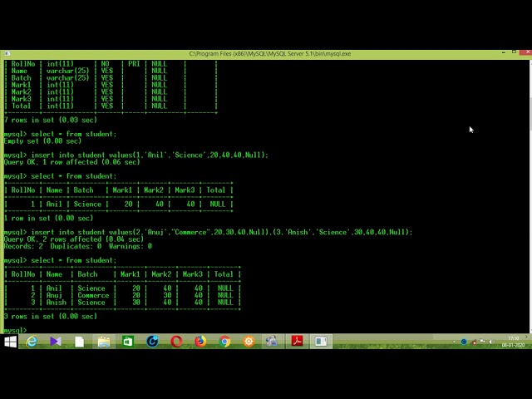Select the active mysql console taskbar button
Viewport: 532px width, 399px height.
pos(321,342)
